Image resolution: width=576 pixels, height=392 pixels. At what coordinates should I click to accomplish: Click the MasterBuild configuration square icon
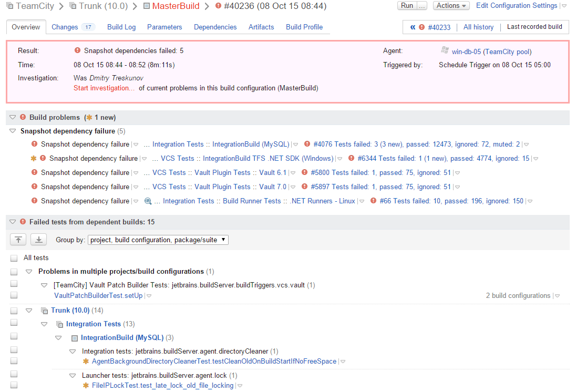[x=146, y=6]
